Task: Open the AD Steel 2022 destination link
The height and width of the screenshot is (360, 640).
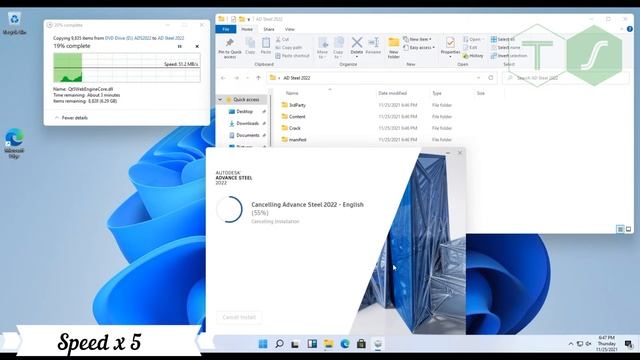Action: (171, 38)
